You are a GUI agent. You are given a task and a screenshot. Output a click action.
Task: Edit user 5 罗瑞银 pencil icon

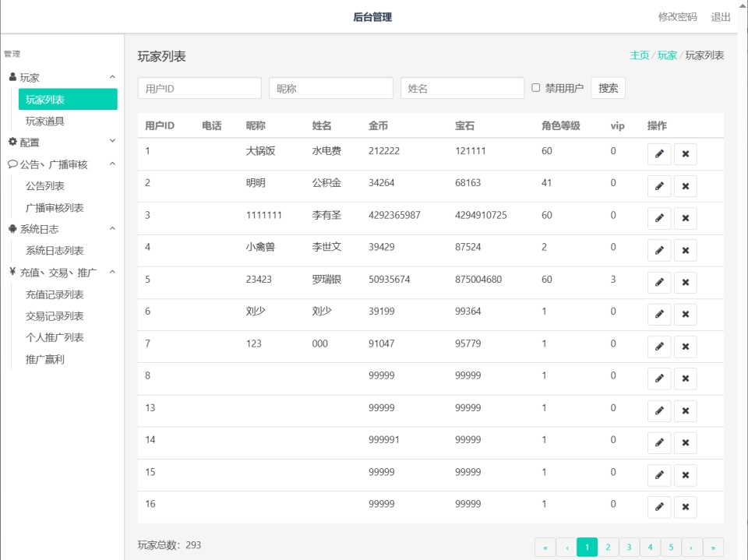[x=659, y=283]
